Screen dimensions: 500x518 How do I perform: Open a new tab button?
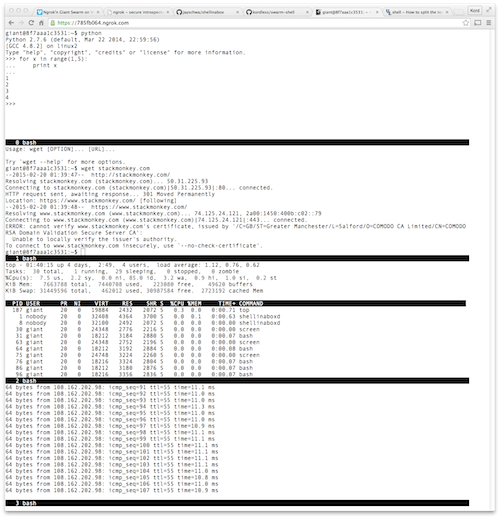(x=459, y=12)
